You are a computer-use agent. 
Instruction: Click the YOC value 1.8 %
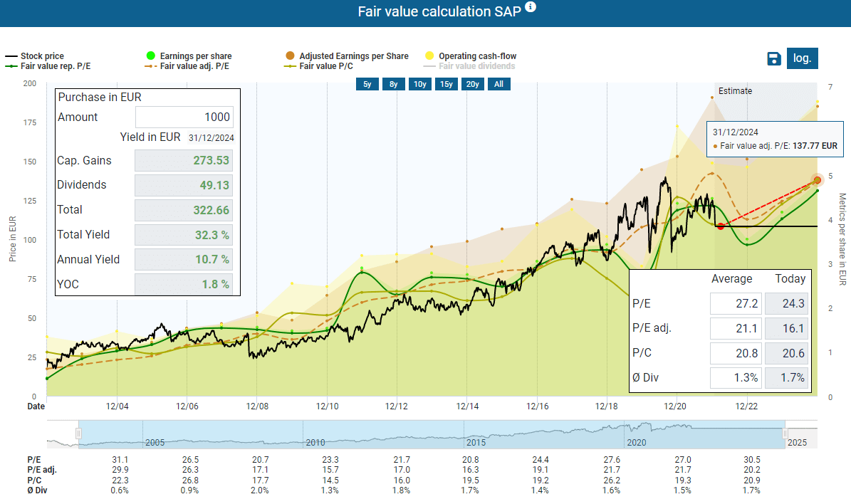coord(184,284)
